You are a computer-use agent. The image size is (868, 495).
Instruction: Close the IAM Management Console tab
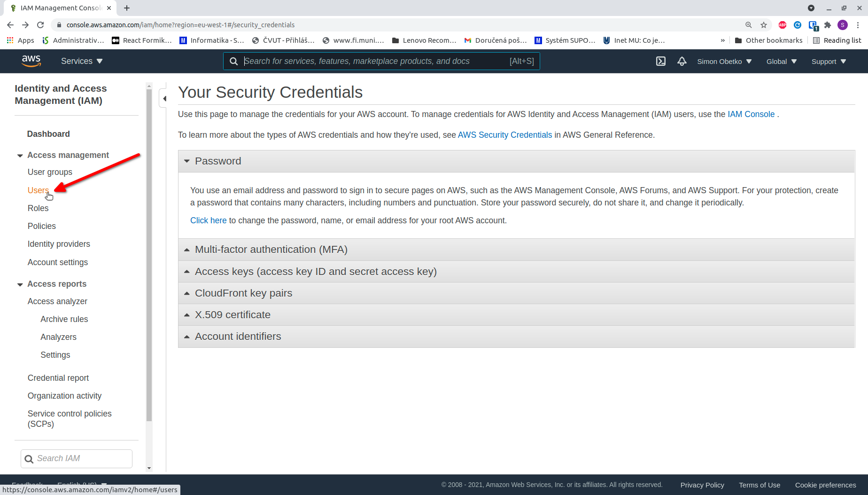(x=108, y=8)
